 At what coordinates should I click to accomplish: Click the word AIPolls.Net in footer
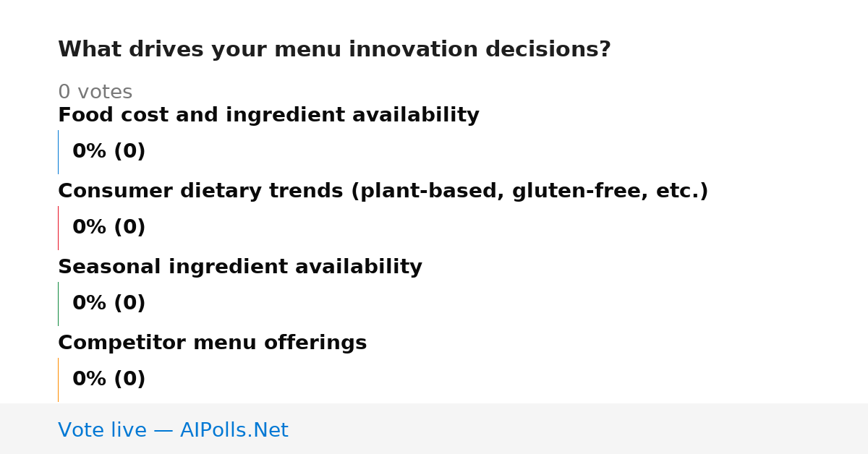click(x=234, y=430)
